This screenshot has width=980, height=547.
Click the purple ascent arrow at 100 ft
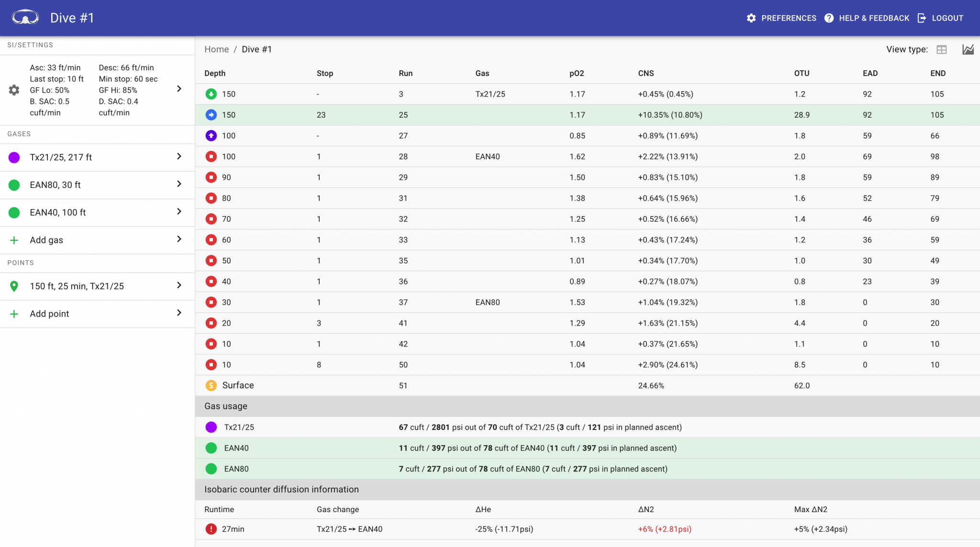pyautogui.click(x=212, y=135)
